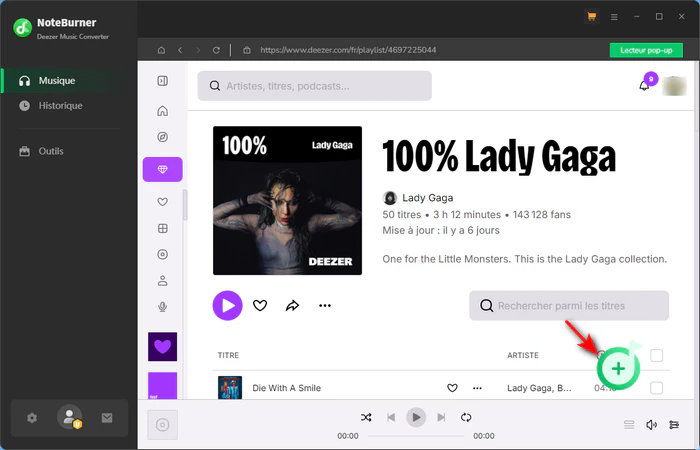Viewport: 700px width, 450px height.
Task: Click the now-playing disc placeholder
Action: pos(162,425)
